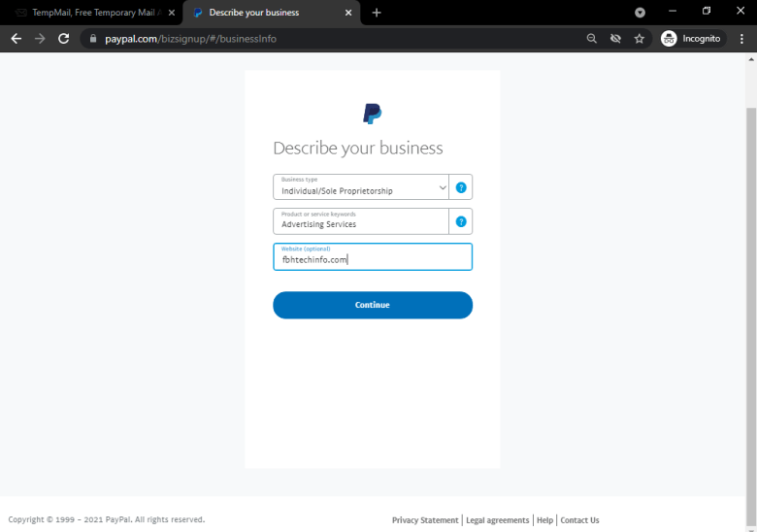Viewport: 757px width, 532px height.
Task: Open the Contact Us link
Action: click(579, 520)
